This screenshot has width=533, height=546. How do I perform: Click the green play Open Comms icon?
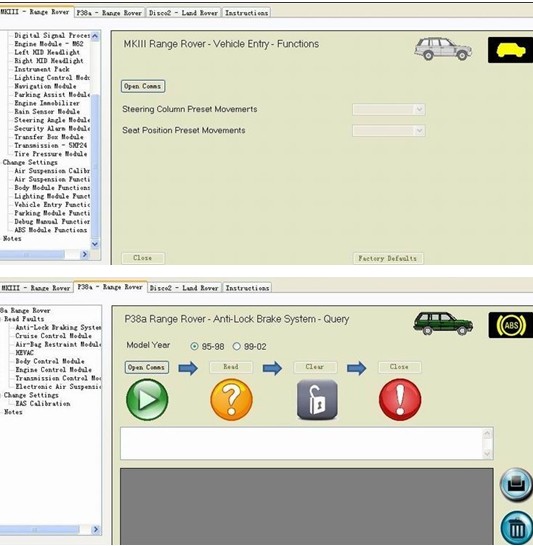click(147, 400)
